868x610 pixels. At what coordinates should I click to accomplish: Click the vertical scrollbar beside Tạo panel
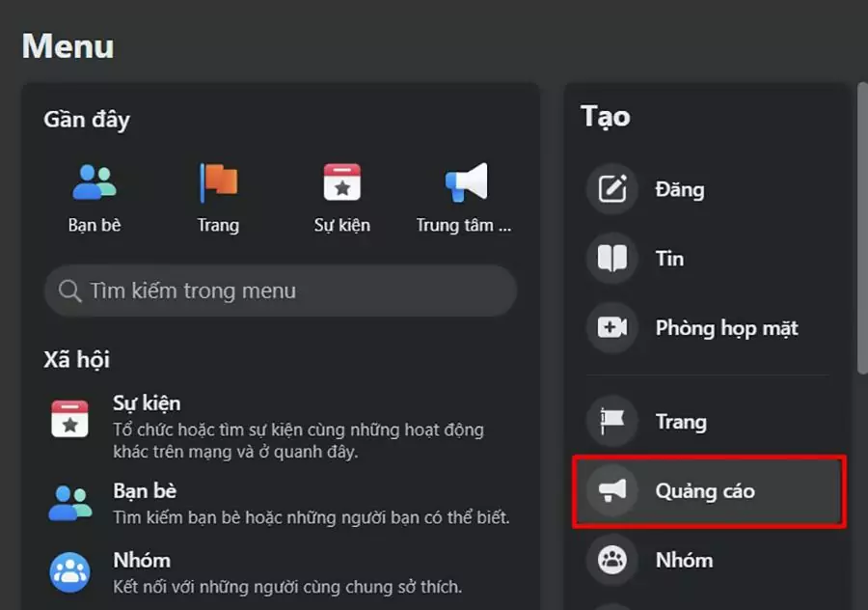[x=862, y=228]
